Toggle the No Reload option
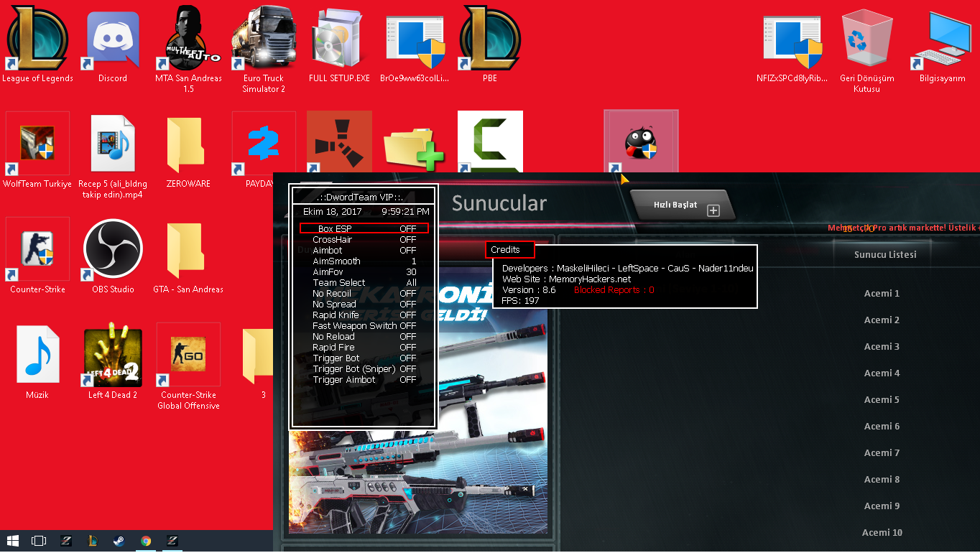The image size is (980, 553). 364,336
